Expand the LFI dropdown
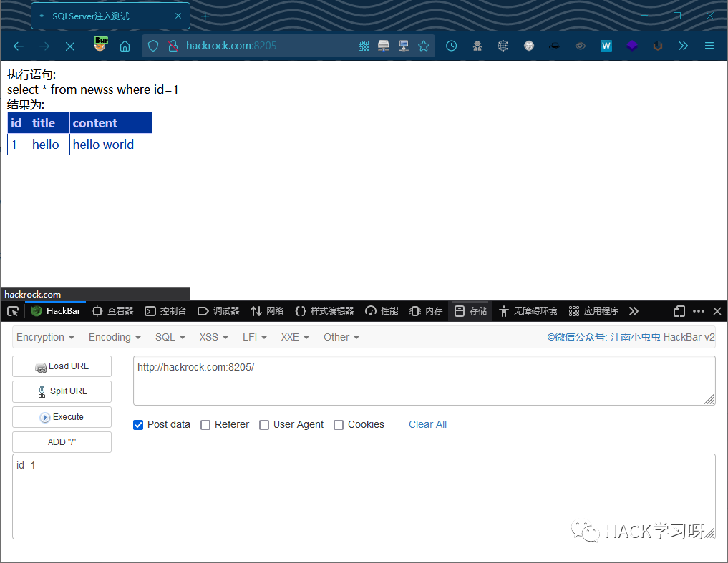 [254, 338]
